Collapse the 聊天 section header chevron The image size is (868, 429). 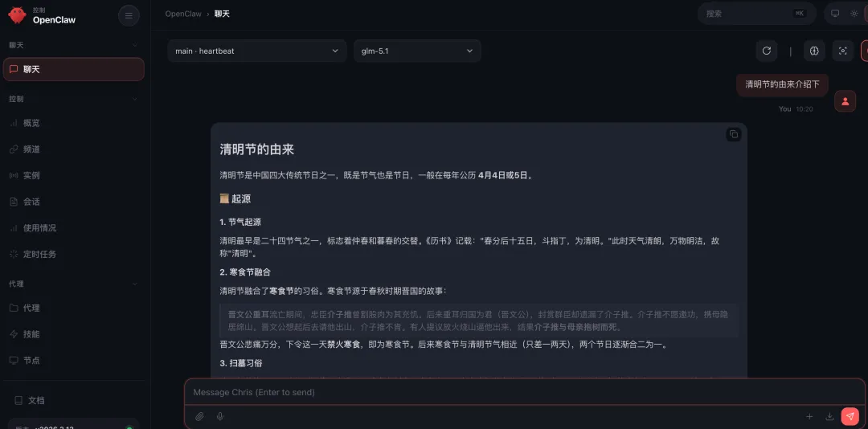[134, 46]
